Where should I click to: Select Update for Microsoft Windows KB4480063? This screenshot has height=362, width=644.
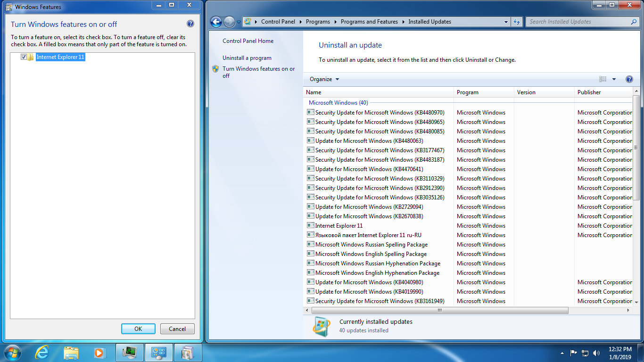pyautogui.click(x=369, y=141)
